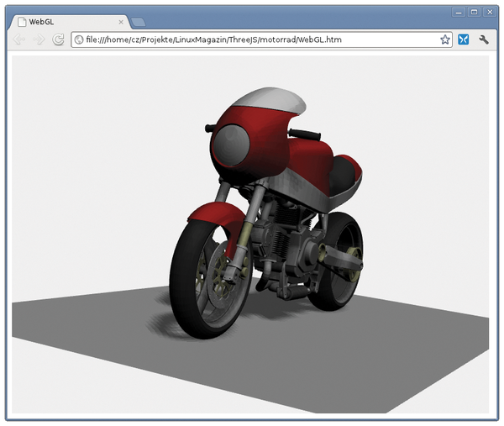This screenshot has width=504, height=426.
Task: Click the browser Back arrow button
Action: coord(19,39)
